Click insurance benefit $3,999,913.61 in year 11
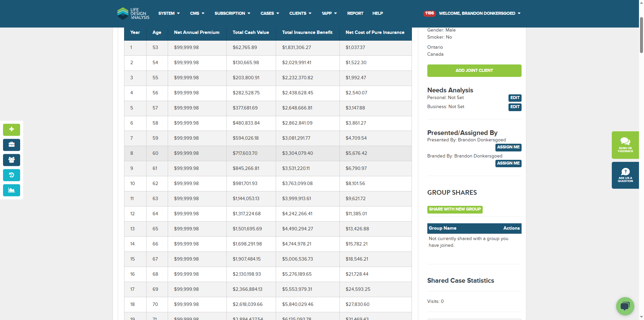This screenshot has height=320, width=644. pos(297,199)
